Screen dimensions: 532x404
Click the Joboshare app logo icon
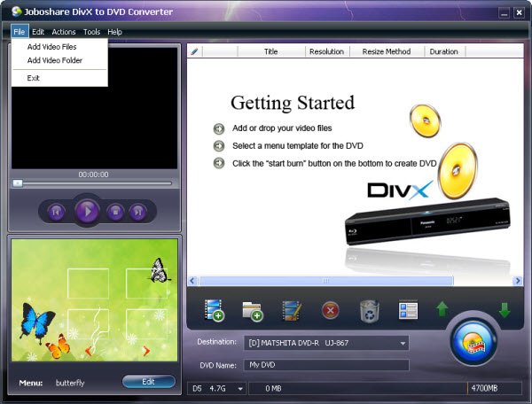(16, 12)
